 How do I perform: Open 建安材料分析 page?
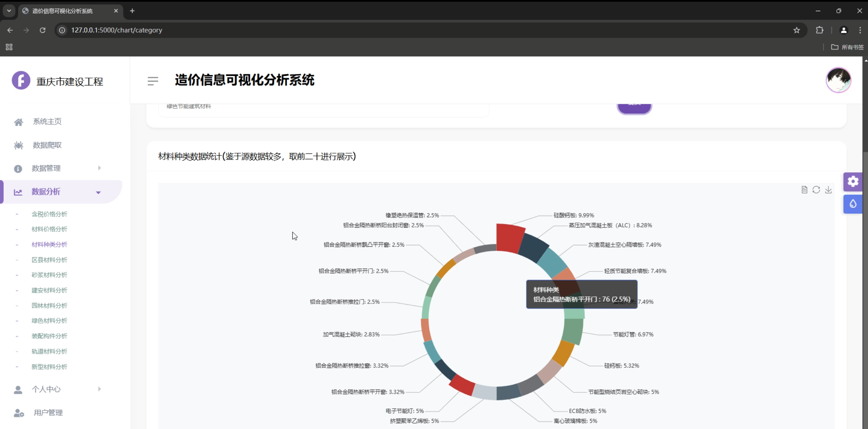(50, 290)
